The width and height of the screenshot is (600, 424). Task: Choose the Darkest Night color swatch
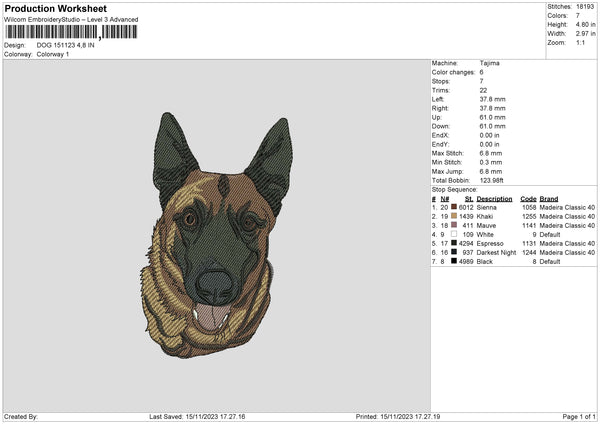pyautogui.click(x=453, y=252)
